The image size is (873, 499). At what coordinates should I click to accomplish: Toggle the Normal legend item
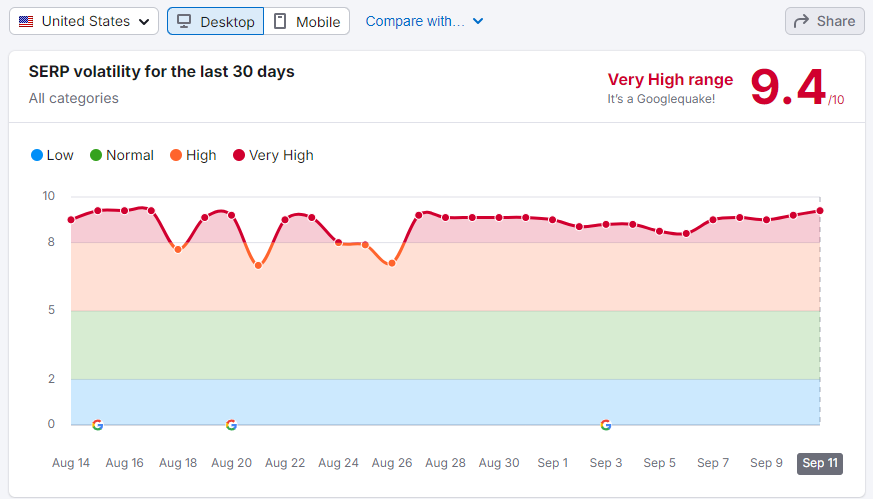(x=122, y=155)
